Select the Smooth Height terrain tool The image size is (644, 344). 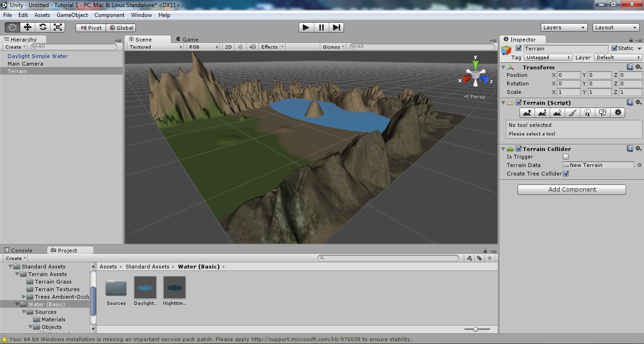click(x=557, y=112)
